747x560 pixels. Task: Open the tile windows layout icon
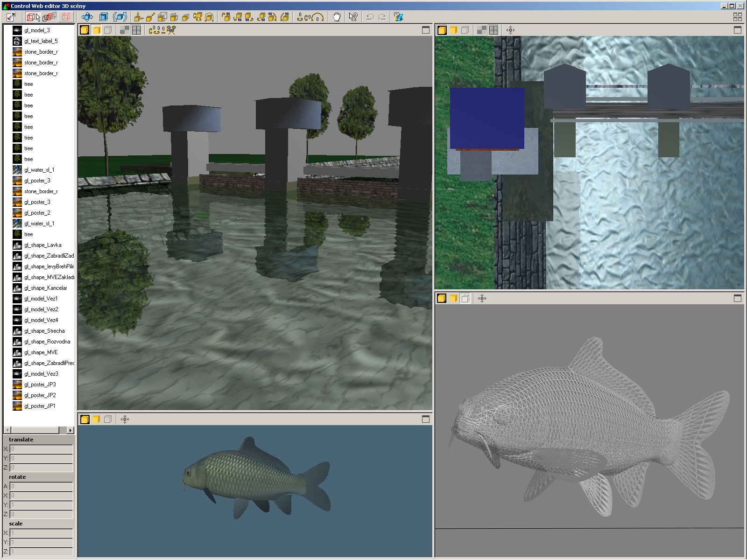click(x=738, y=17)
